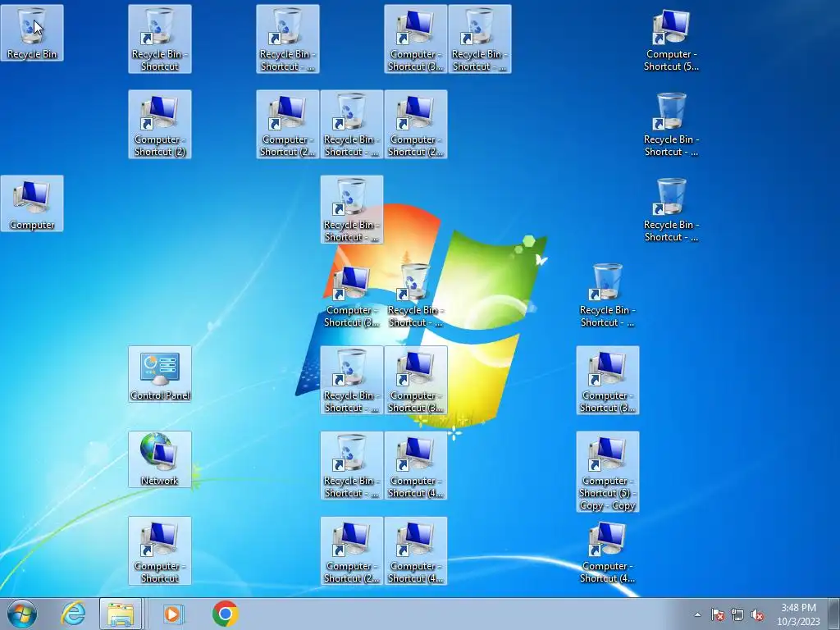This screenshot has width=840, height=630.
Task: Select icon labeled exactly 'Computer - Shortcut'
Action: coord(160,550)
